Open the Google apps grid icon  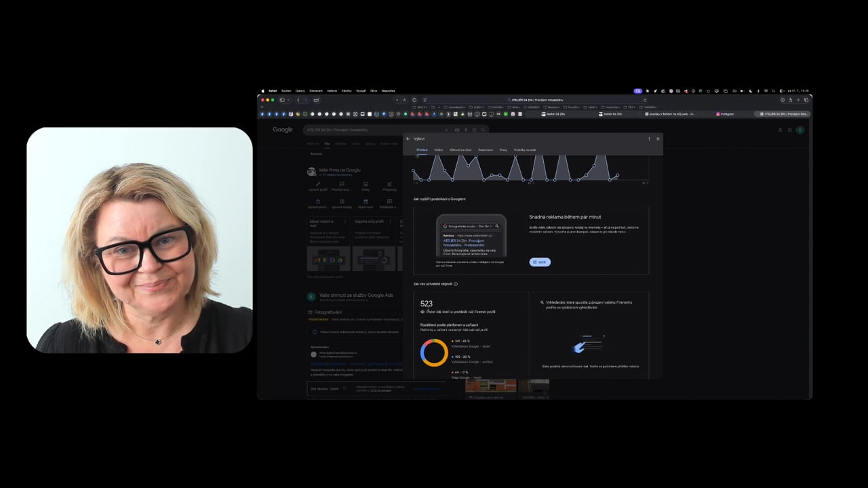(789, 129)
